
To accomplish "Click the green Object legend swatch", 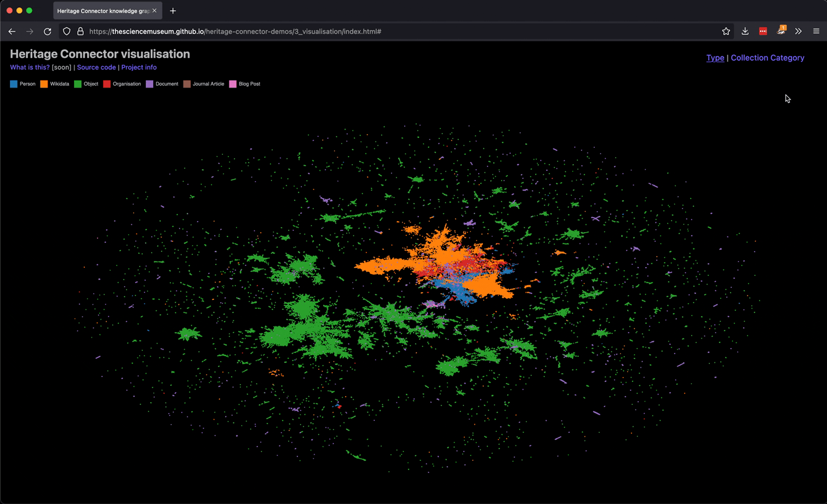I will (78, 84).
